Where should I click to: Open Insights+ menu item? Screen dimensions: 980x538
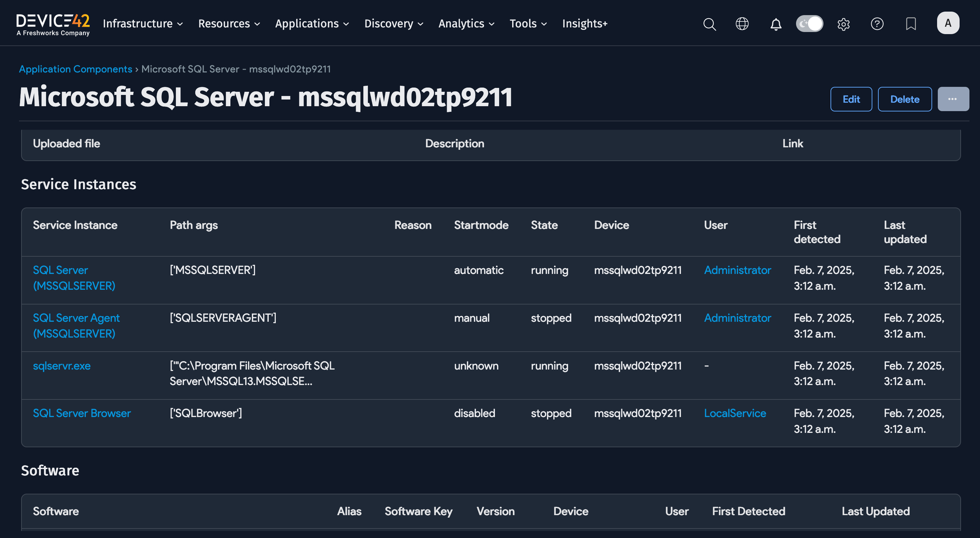[x=584, y=24]
